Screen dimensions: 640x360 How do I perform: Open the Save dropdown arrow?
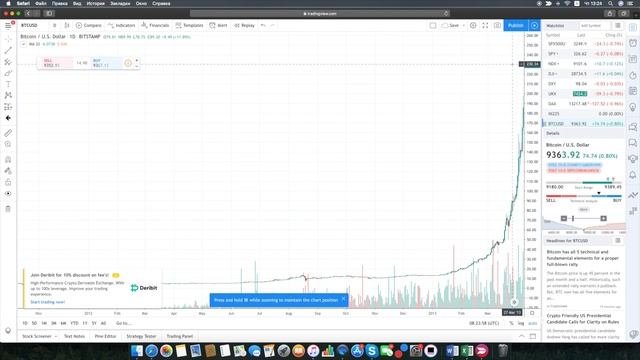pos(464,25)
